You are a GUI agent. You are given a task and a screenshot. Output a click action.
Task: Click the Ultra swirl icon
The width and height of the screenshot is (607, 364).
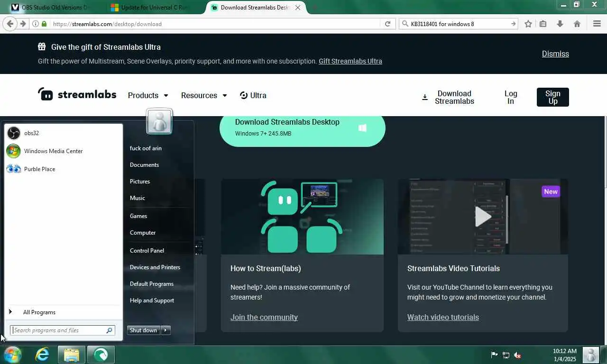tap(244, 95)
